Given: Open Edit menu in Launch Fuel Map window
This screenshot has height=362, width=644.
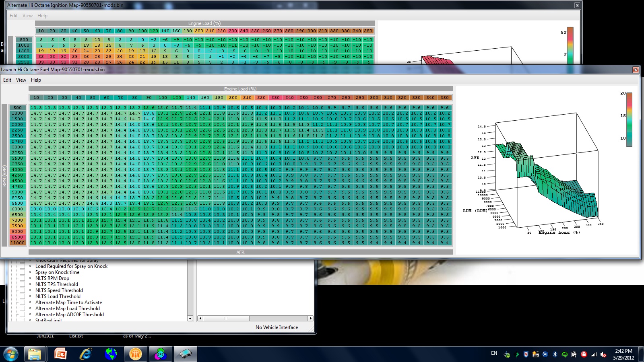Looking at the screenshot, I should point(7,80).
